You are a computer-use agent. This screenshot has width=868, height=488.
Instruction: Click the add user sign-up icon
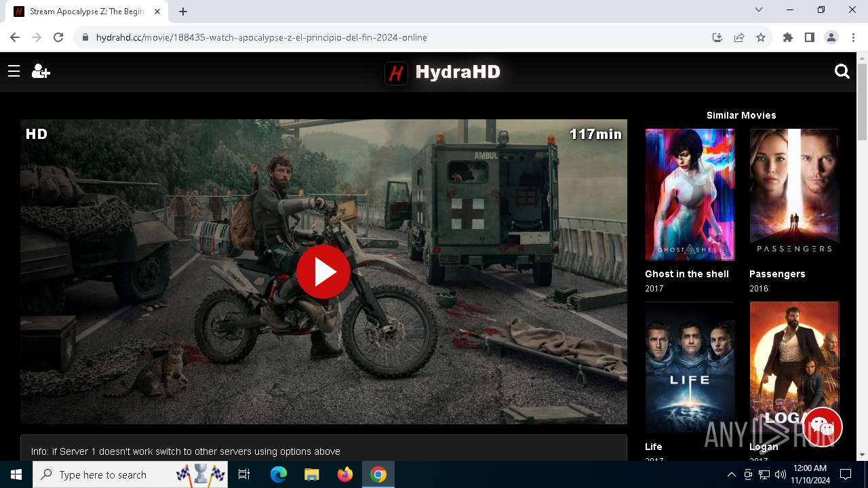tap(41, 71)
